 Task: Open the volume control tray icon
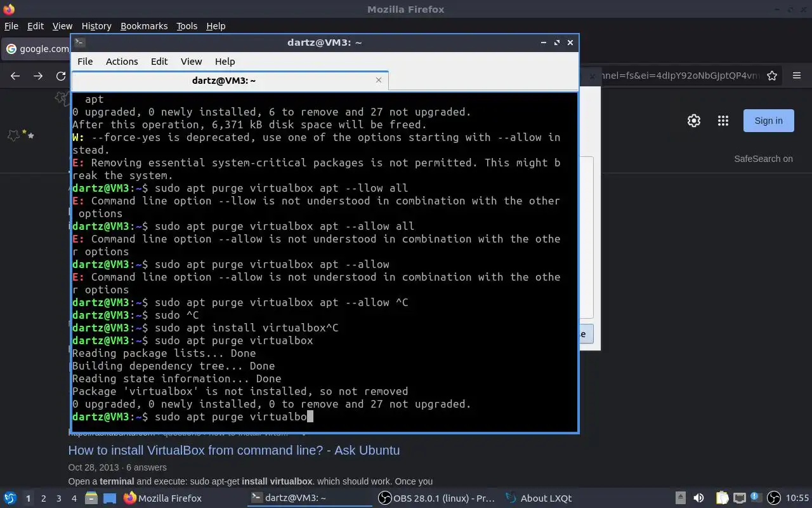coord(698,498)
